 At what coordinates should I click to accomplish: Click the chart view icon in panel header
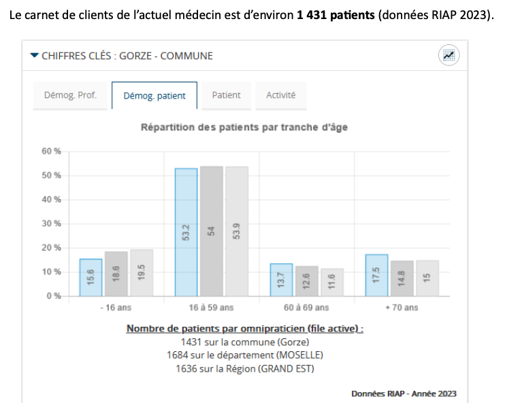pos(449,55)
